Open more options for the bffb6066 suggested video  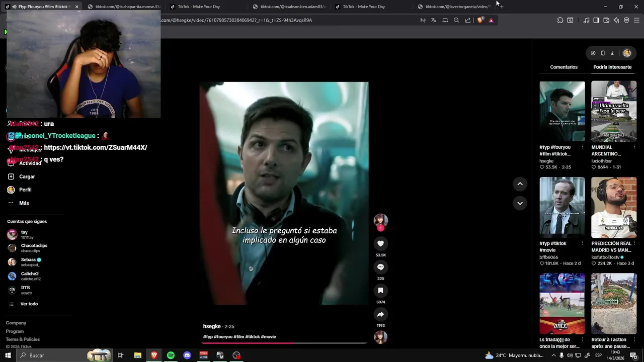pyautogui.click(x=582, y=243)
